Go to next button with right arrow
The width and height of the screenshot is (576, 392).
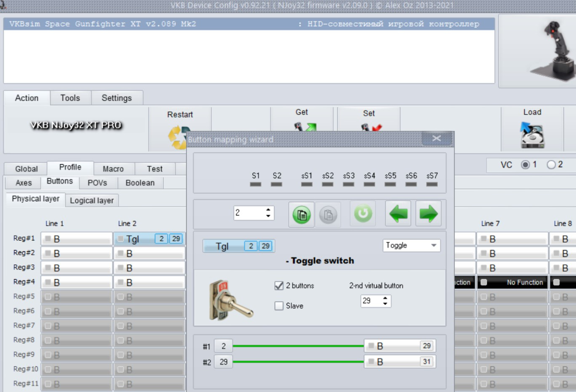click(428, 214)
